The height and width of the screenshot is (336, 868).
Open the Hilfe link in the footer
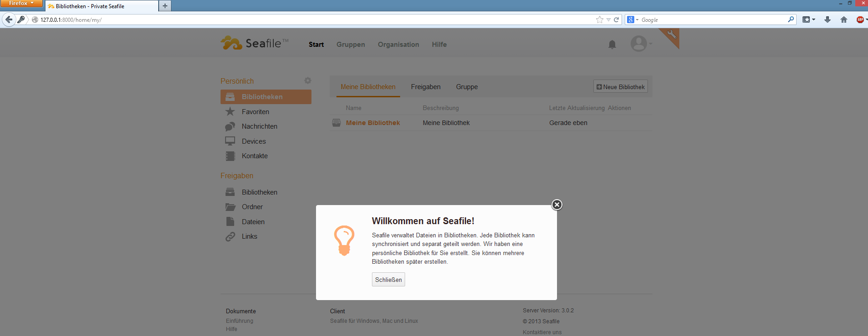coord(231,329)
